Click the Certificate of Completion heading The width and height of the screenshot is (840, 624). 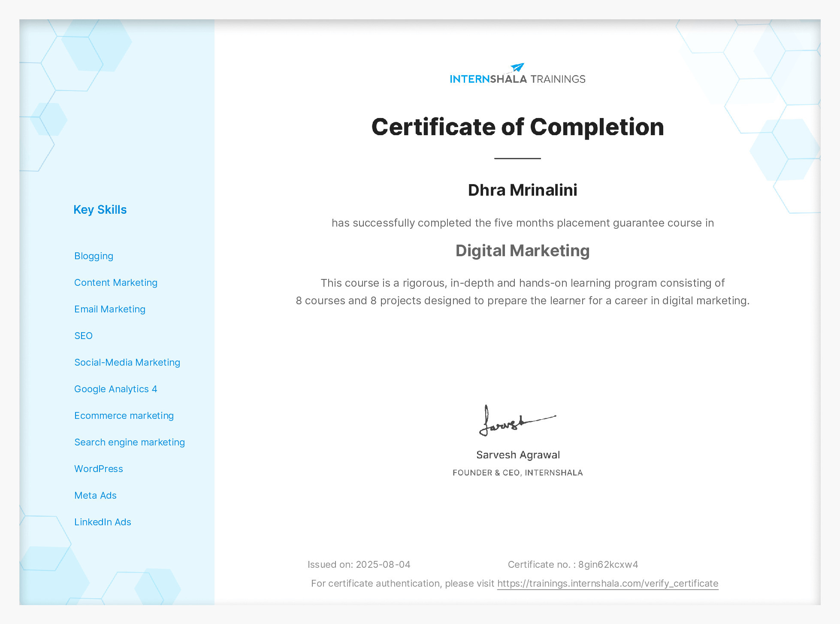(x=517, y=127)
